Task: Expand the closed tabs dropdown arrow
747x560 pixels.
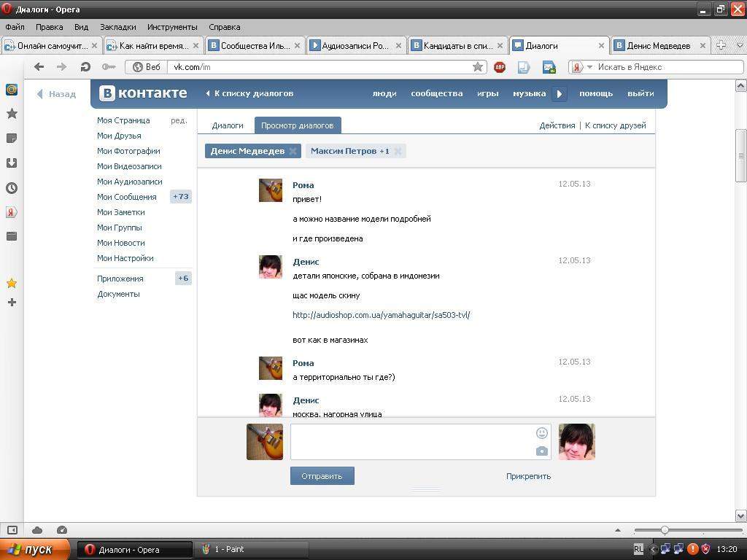Action: (740, 46)
